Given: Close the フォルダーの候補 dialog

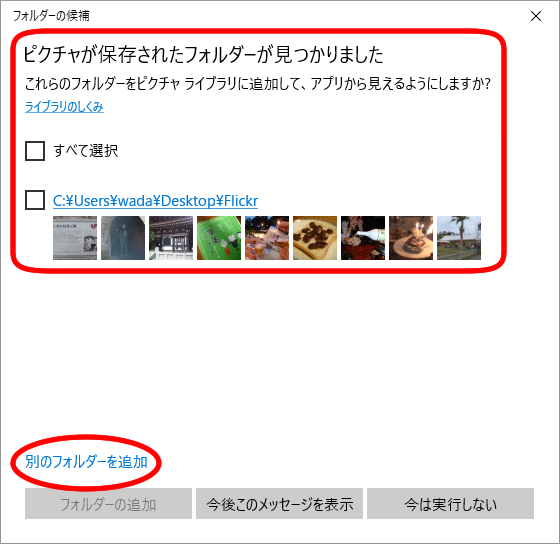Looking at the screenshot, I should [x=536, y=16].
